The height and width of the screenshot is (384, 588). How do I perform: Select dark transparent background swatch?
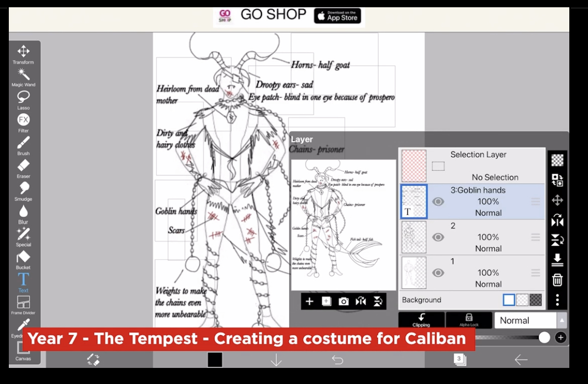coord(536,300)
